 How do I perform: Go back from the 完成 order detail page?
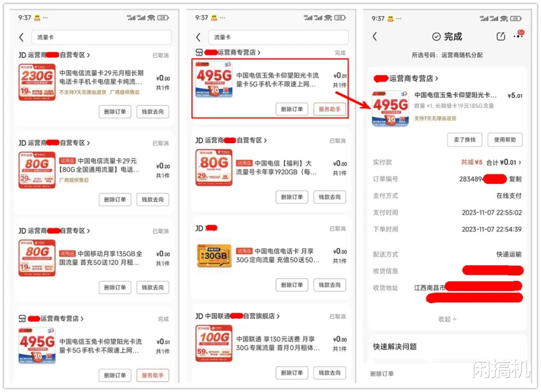coord(375,37)
